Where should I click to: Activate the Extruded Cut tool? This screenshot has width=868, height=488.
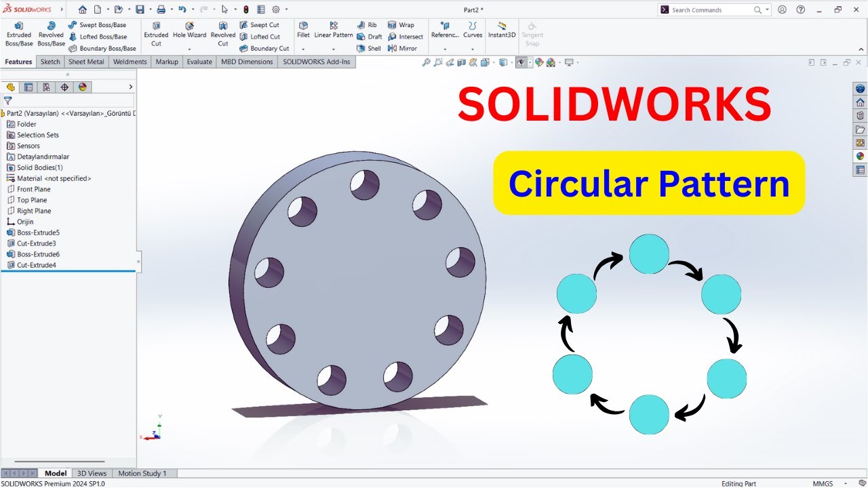(156, 34)
